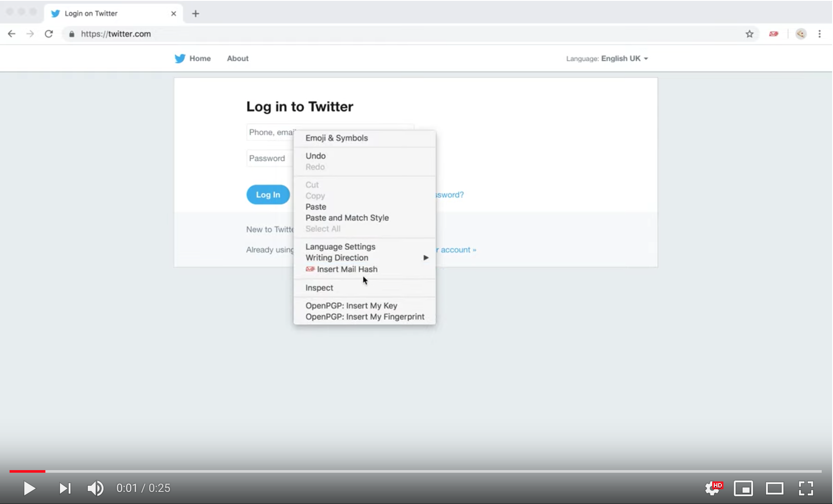This screenshot has height=504, width=833.
Task: Open the Chrome profile avatar
Action: (x=801, y=34)
